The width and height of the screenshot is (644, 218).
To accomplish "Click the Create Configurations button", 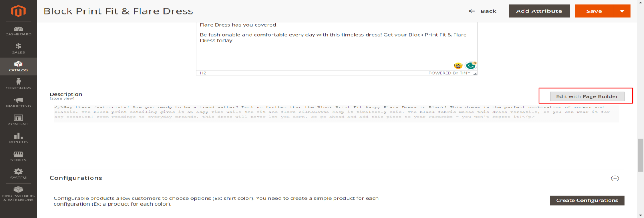I will point(587,200).
